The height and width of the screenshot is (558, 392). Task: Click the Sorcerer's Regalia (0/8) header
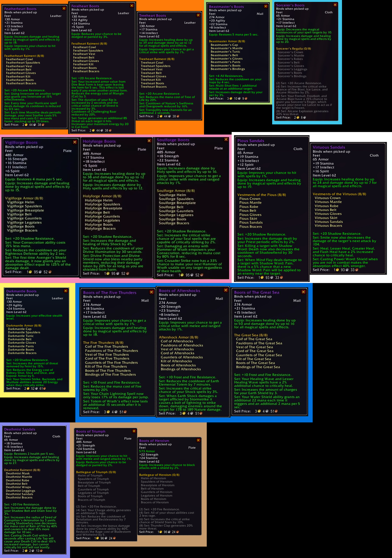pos(293,49)
